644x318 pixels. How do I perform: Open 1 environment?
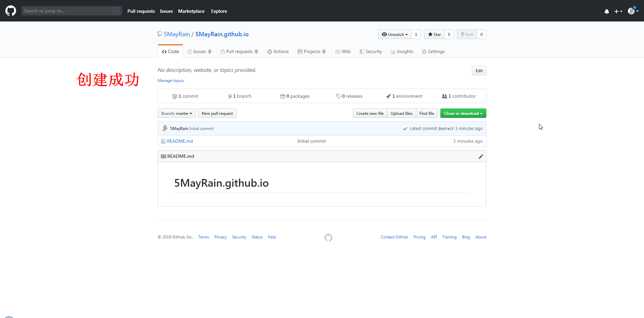(x=404, y=96)
